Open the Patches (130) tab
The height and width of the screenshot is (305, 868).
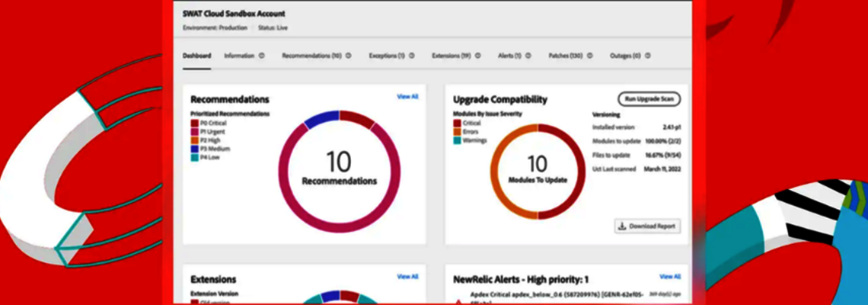tap(565, 56)
